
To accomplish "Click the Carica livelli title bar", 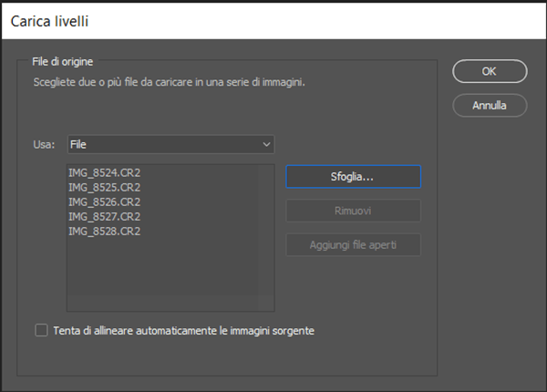I will 273,19.
